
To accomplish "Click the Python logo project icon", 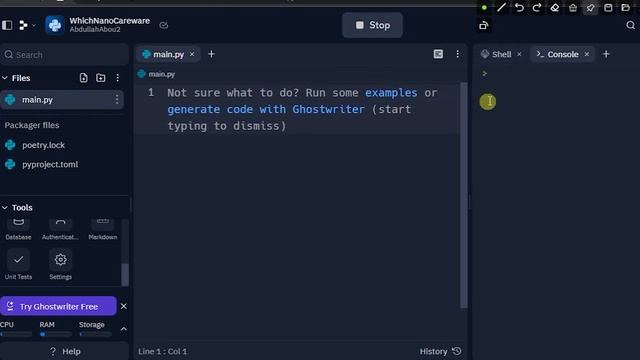I will pyautogui.click(x=55, y=25).
